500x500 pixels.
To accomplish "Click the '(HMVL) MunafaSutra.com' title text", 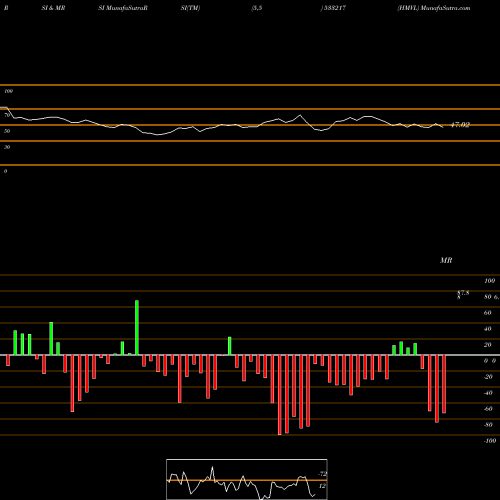I will 433,8.
